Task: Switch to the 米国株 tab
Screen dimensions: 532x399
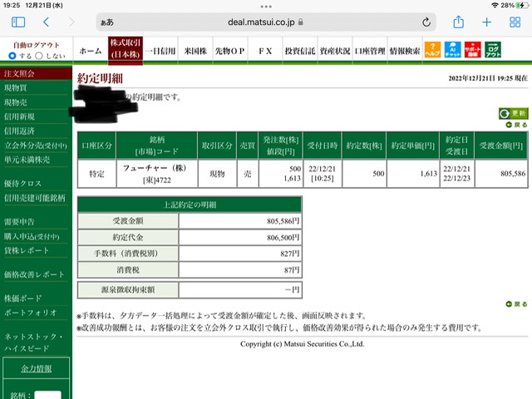Action: 195,51
